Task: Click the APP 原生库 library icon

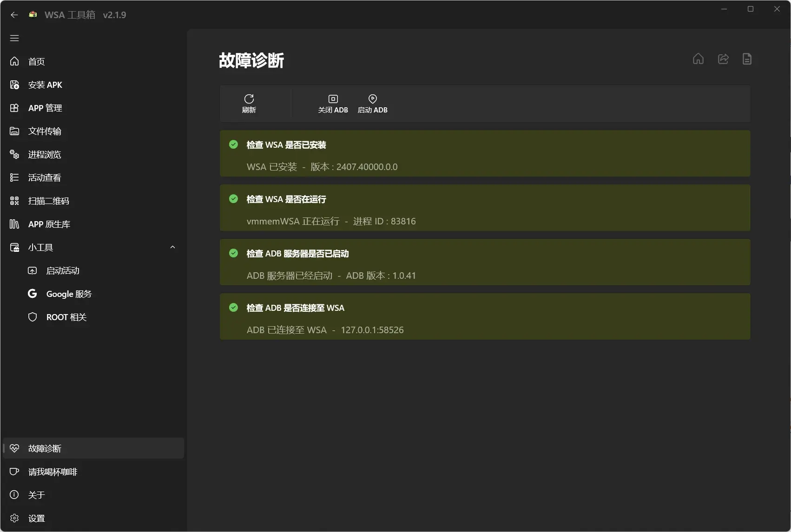Action: pos(14,224)
